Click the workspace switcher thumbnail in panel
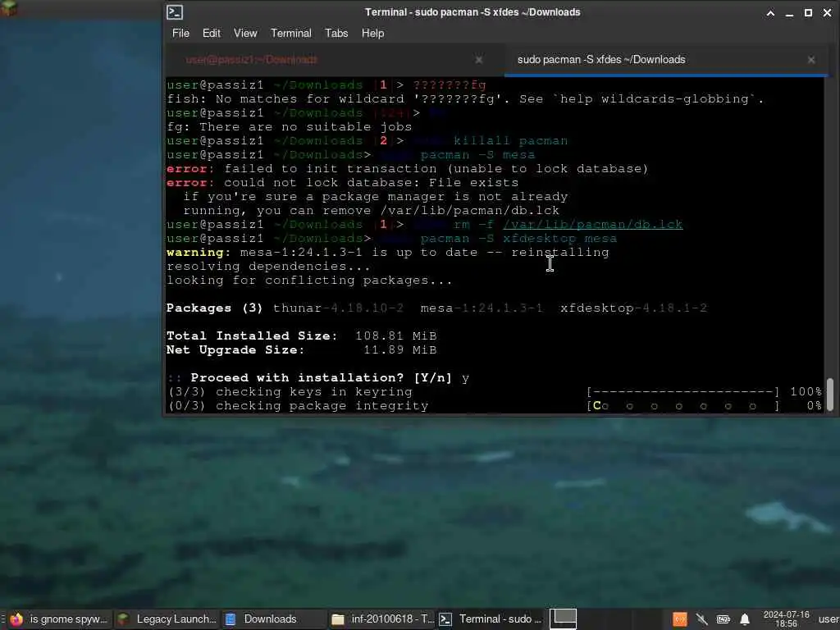840x630 pixels. click(563, 619)
